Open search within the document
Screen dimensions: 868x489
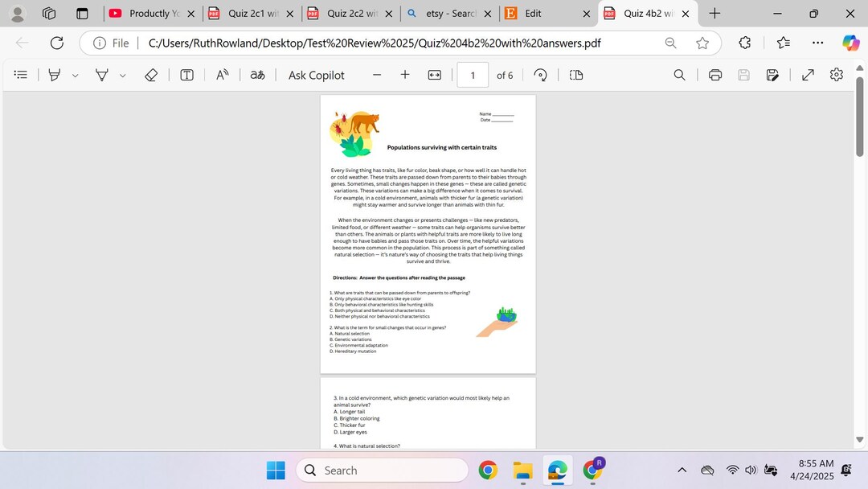click(x=679, y=74)
